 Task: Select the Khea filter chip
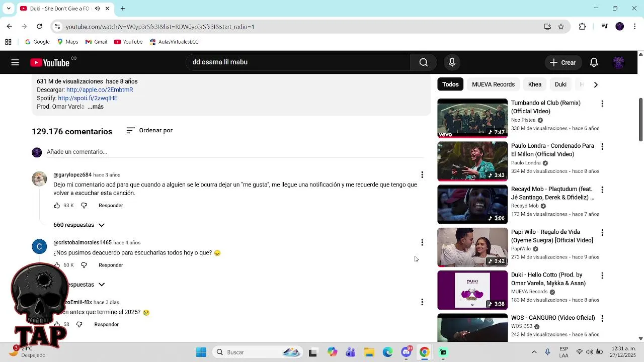(x=535, y=84)
